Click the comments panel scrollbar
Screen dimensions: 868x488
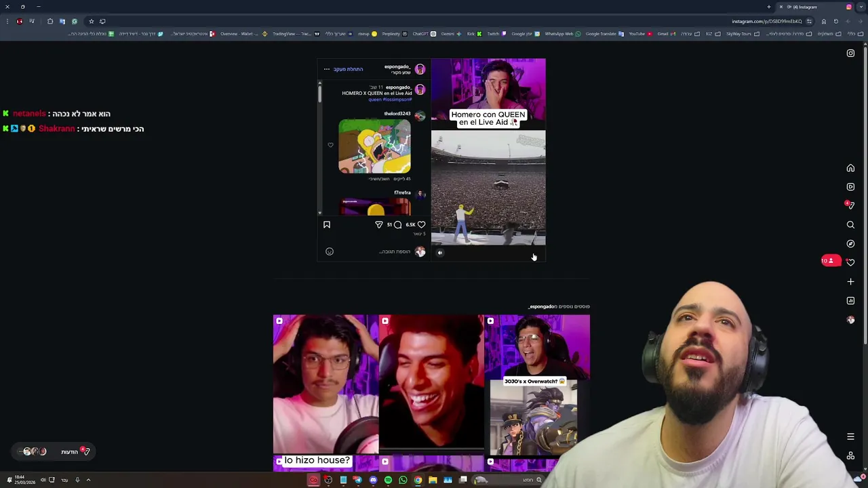(319, 94)
